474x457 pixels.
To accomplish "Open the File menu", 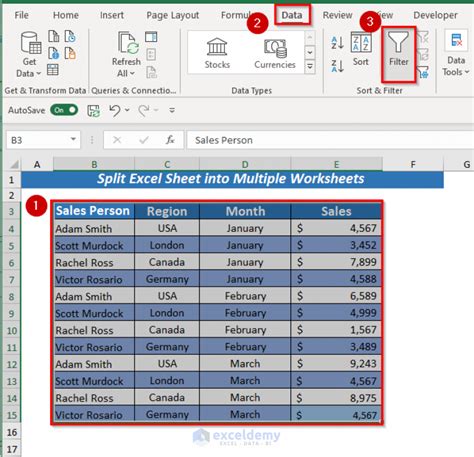I will click(22, 15).
